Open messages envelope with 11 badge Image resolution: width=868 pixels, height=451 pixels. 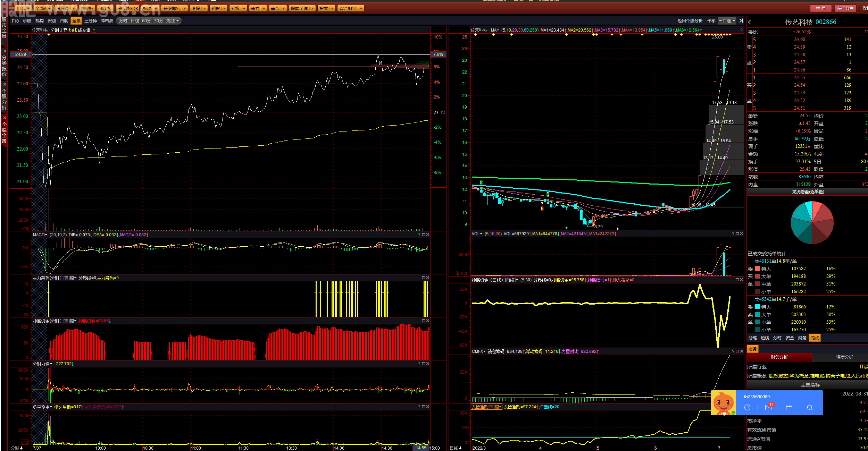pyautogui.click(x=768, y=408)
